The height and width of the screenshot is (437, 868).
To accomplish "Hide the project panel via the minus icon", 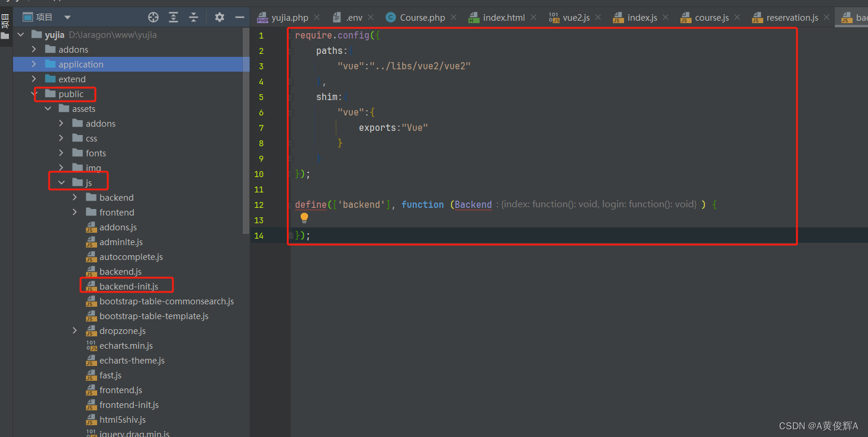I will tap(239, 17).
